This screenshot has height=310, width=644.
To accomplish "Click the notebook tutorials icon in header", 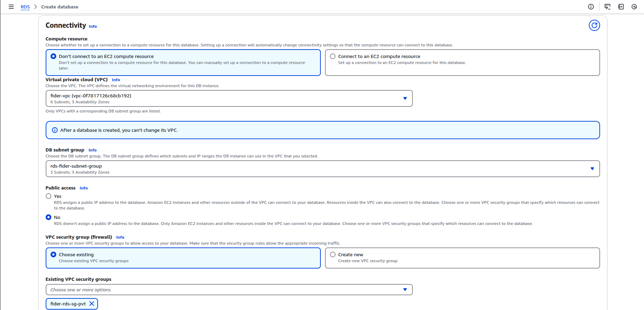I will pyautogui.click(x=621, y=7).
